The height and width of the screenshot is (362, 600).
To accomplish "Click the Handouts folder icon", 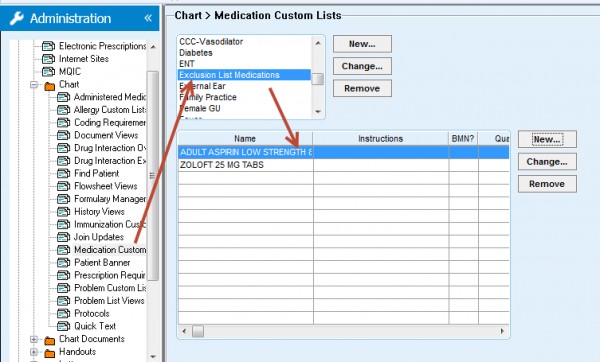I will pos(50,352).
